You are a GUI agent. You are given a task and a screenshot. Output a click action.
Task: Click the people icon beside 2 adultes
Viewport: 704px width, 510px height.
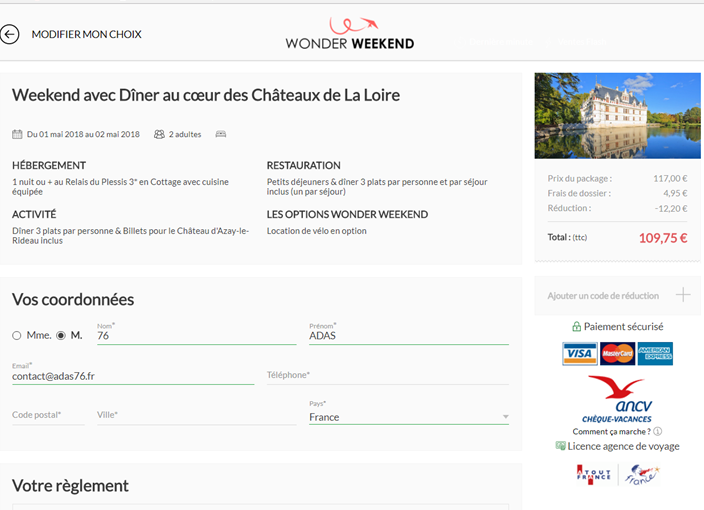(x=159, y=134)
